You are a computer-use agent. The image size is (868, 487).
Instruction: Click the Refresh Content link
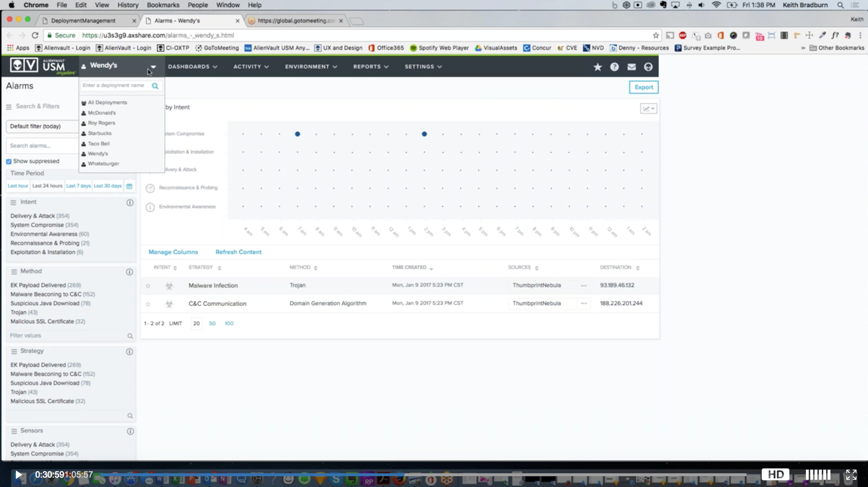coord(238,252)
